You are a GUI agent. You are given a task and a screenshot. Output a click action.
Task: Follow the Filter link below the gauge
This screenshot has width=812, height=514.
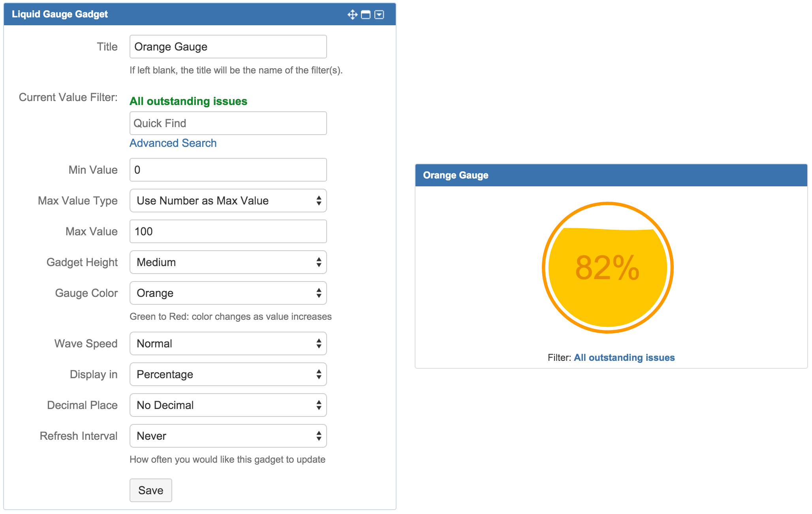624,358
